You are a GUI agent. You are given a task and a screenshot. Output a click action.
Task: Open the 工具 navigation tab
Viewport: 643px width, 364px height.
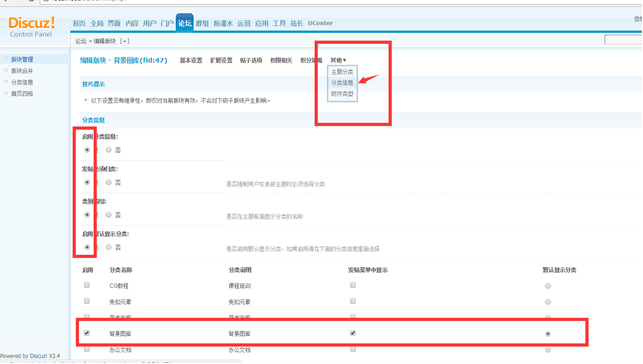click(x=279, y=23)
